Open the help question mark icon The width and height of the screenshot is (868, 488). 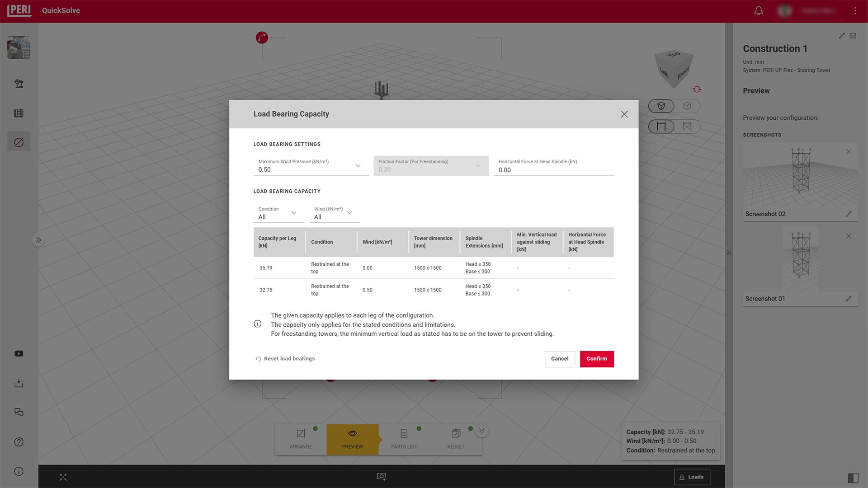click(19, 442)
